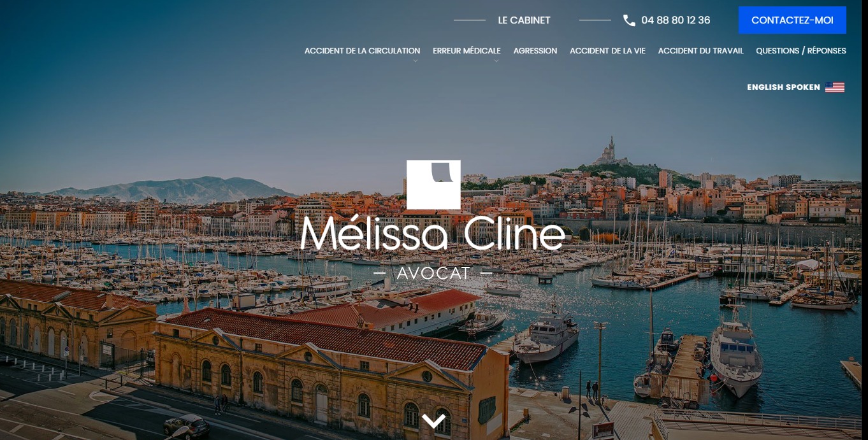Click the American flag icon

point(835,87)
